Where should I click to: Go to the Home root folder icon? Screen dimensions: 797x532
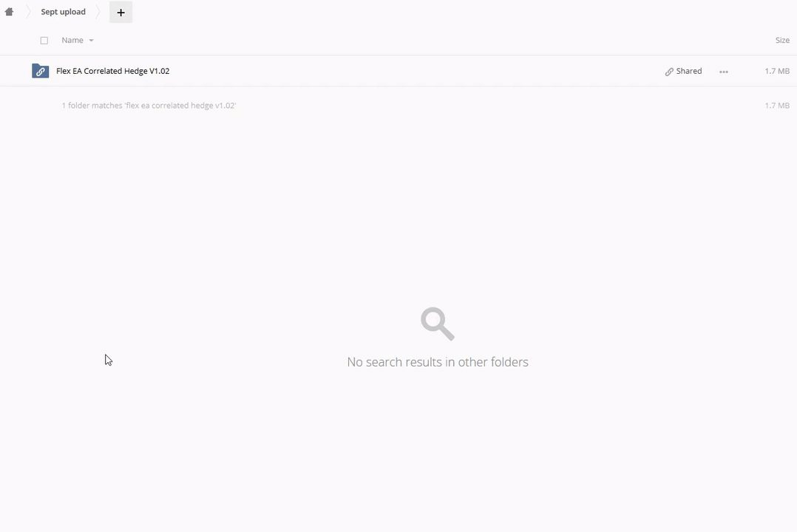[x=9, y=12]
